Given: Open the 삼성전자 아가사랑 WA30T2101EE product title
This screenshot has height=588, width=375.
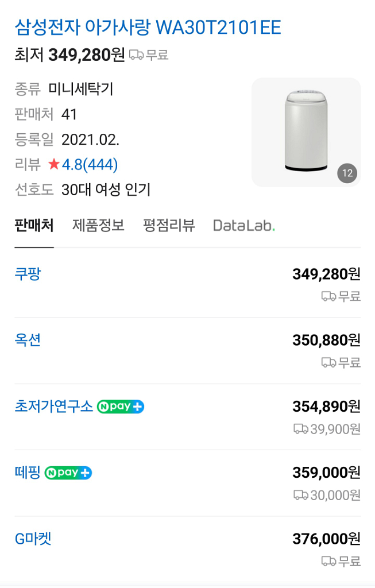Looking at the screenshot, I should coord(148,27).
